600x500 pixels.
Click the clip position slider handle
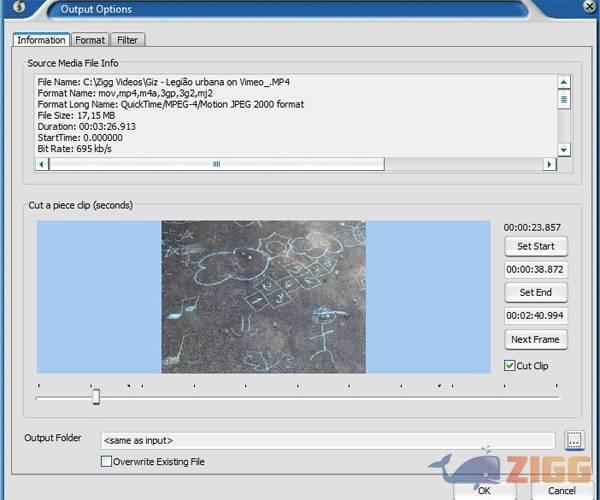coord(96,396)
